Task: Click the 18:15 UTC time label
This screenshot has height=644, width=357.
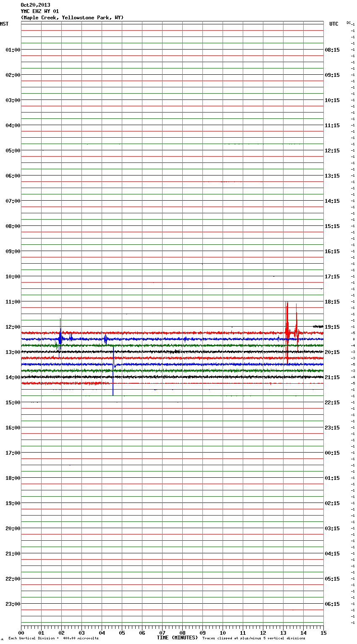Action: point(332,302)
